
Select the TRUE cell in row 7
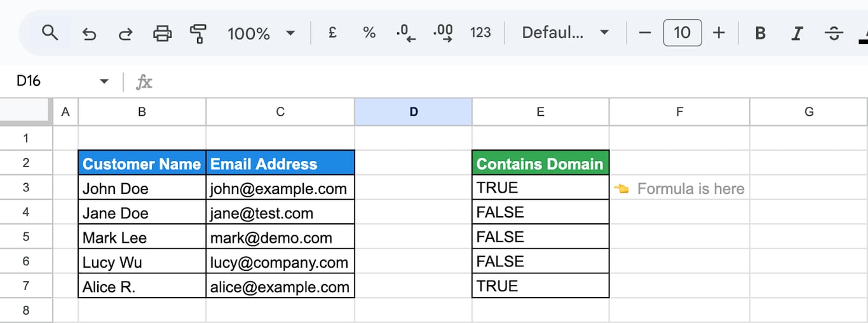point(540,285)
